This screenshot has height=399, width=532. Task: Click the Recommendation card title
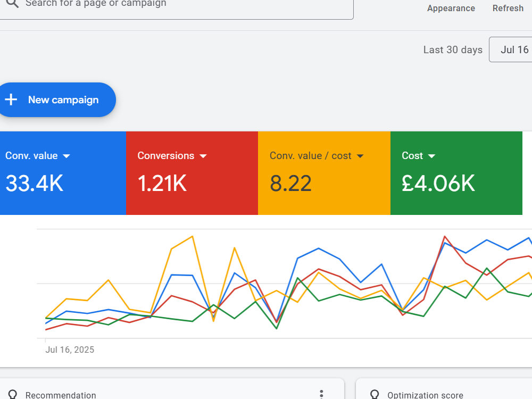61,395
